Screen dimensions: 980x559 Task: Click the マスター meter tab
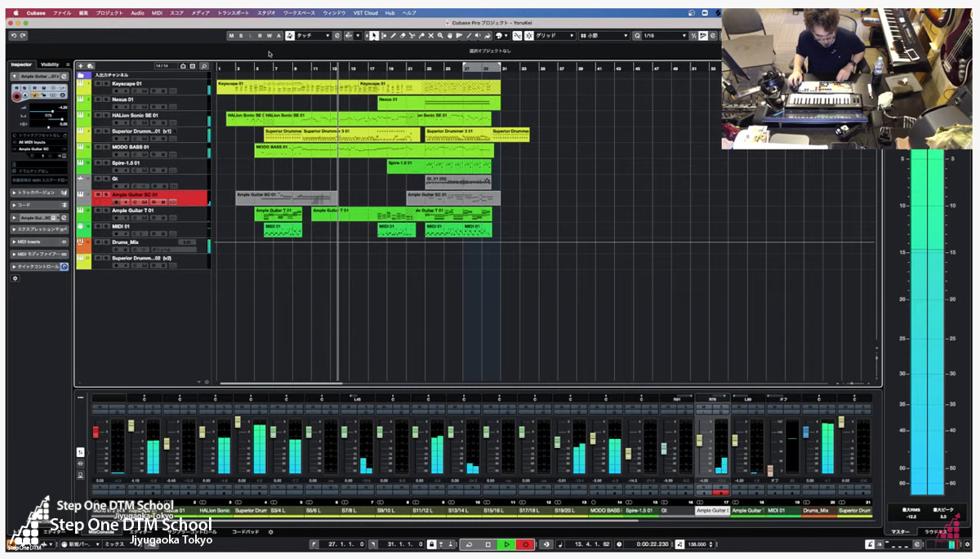pyautogui.click(x=900, y=531)
